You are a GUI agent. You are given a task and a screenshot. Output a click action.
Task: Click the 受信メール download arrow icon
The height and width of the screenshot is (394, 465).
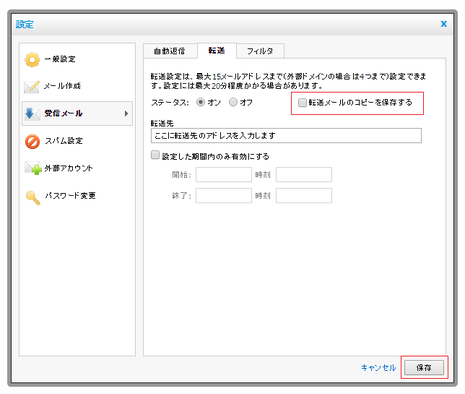(32, 114)
